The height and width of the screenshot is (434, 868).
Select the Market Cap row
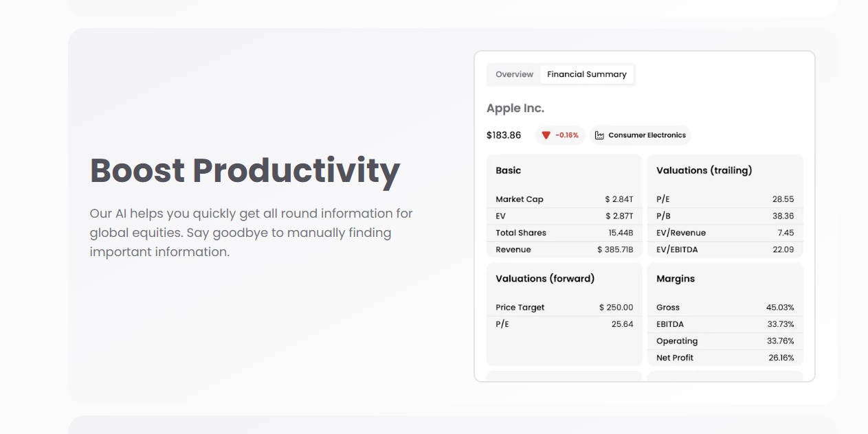click(x=564, y=199)
